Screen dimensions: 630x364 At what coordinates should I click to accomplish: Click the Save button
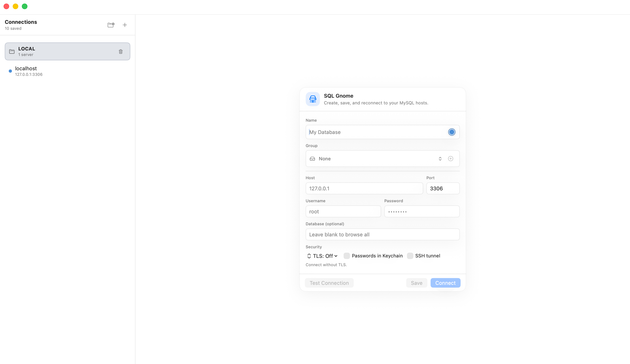click(416, 283)
